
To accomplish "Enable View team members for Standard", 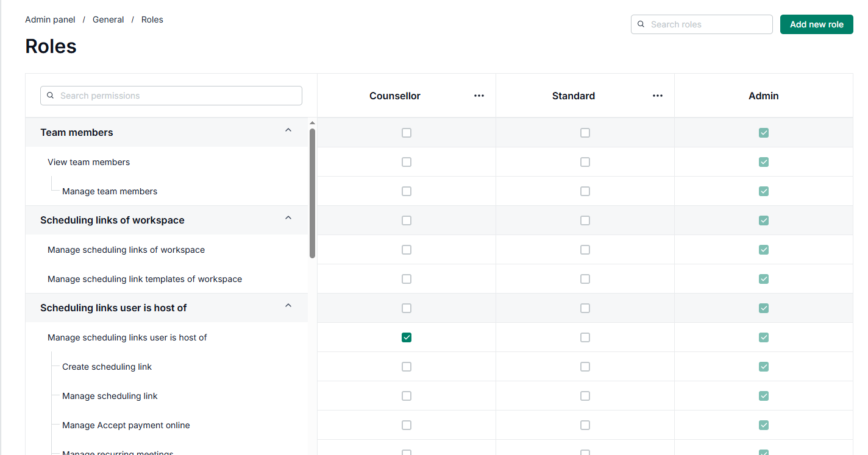I will click(585, 162).
